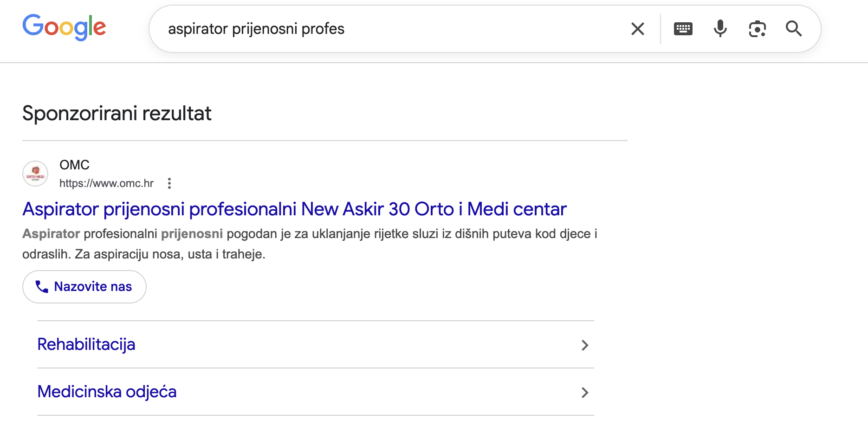Click the ad description text snippet
868x439 pixels.
pos(309,244)
